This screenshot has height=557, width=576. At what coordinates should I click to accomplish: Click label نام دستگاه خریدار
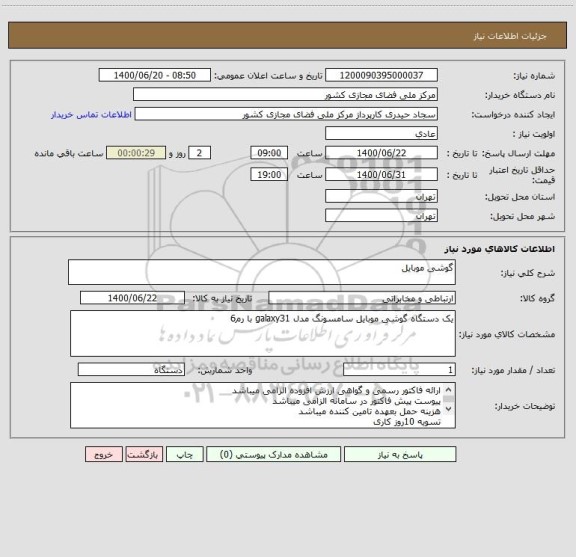(x=520, y=95)
